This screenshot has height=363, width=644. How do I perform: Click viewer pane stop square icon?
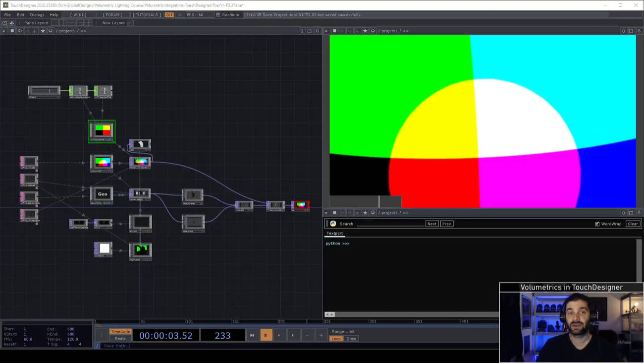[334, 31]
